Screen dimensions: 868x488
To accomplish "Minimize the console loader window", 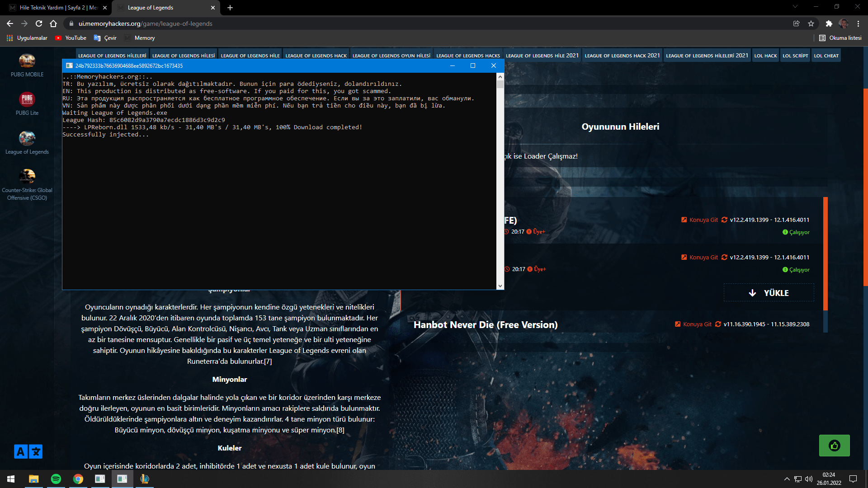I will [x=452, y=66].
